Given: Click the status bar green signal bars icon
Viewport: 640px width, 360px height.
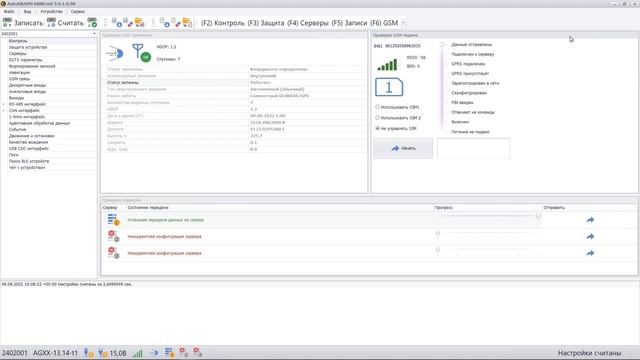Looking at the screenshot, I should (138, 353).
